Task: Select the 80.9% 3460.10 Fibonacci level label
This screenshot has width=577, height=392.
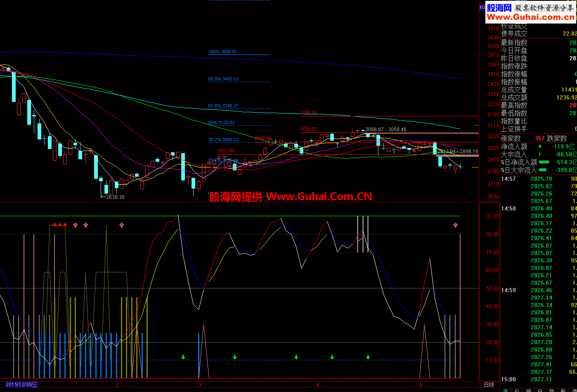Action: point(223,79)
